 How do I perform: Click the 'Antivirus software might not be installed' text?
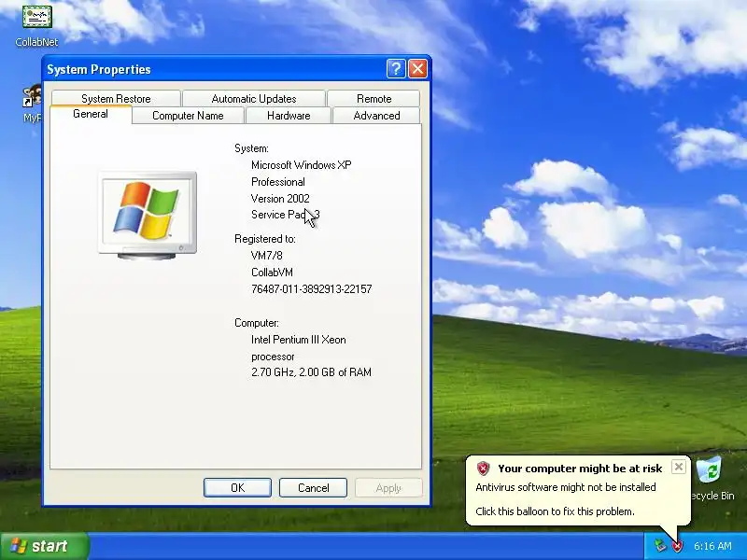[x=566, y=487]
